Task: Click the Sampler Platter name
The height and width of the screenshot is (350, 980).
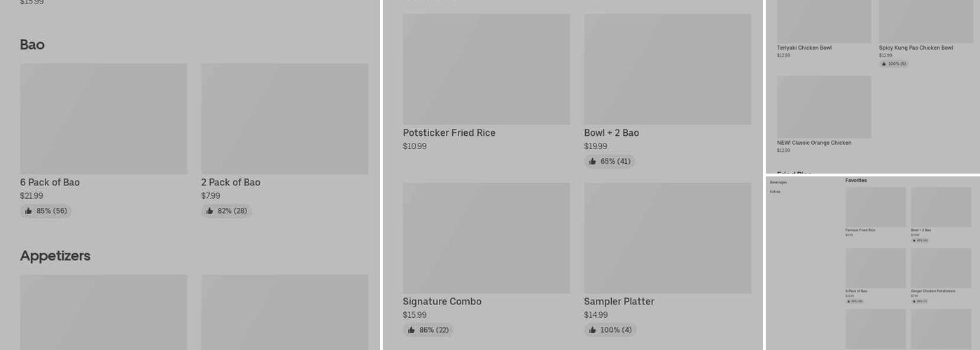Action: 619,302
